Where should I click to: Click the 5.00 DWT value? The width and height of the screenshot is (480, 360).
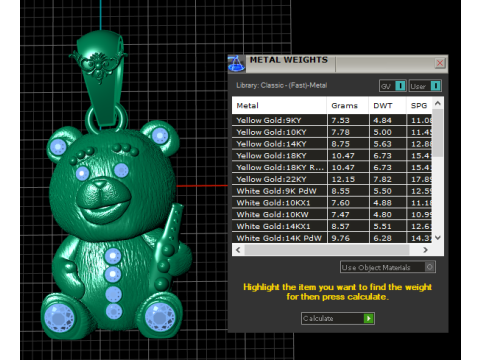[382, 132]
